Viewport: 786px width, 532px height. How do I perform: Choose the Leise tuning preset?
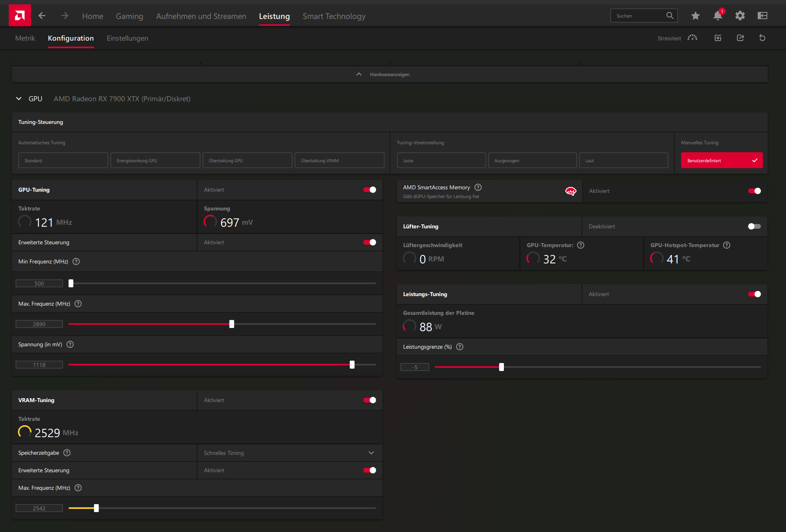(x=441, y=160)
